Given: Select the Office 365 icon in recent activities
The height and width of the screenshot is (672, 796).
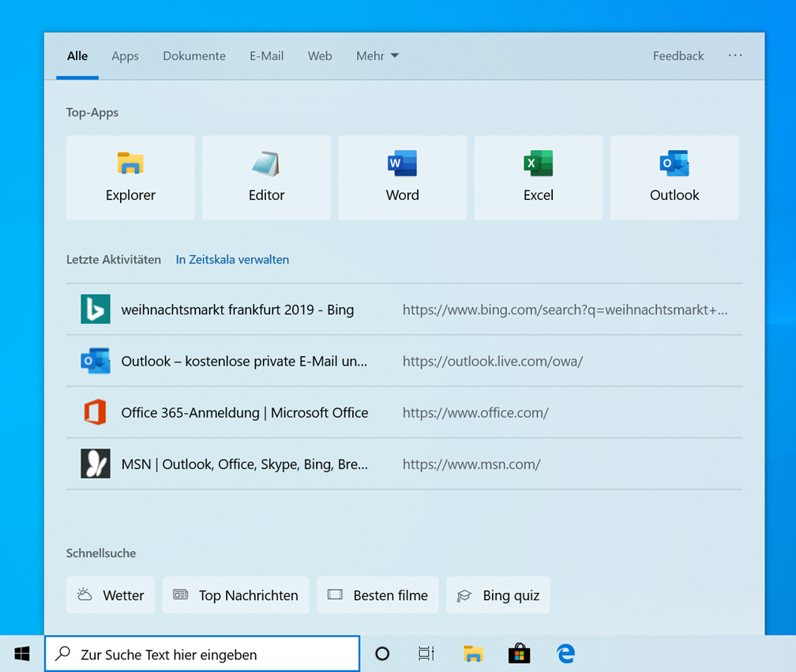Looking at the screenshot, I should click(x=95, y=412).
